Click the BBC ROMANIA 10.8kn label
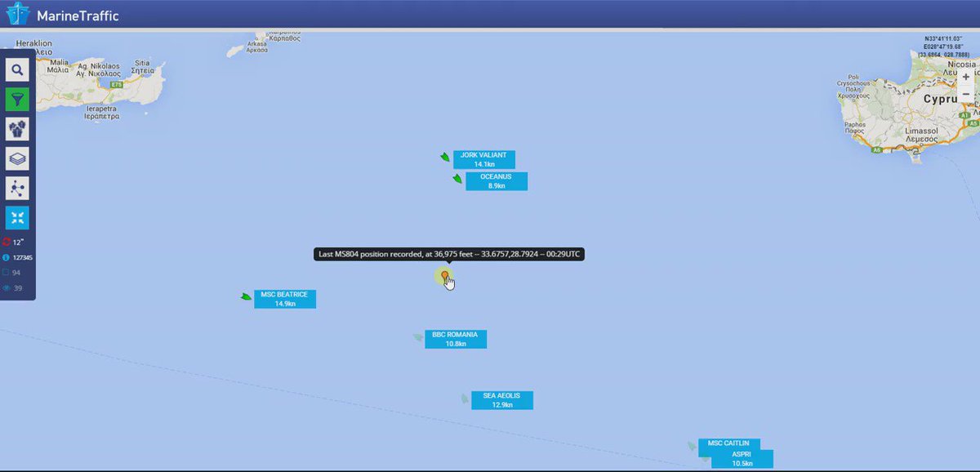This screenshot has height=472, width=980. [456, 339]
